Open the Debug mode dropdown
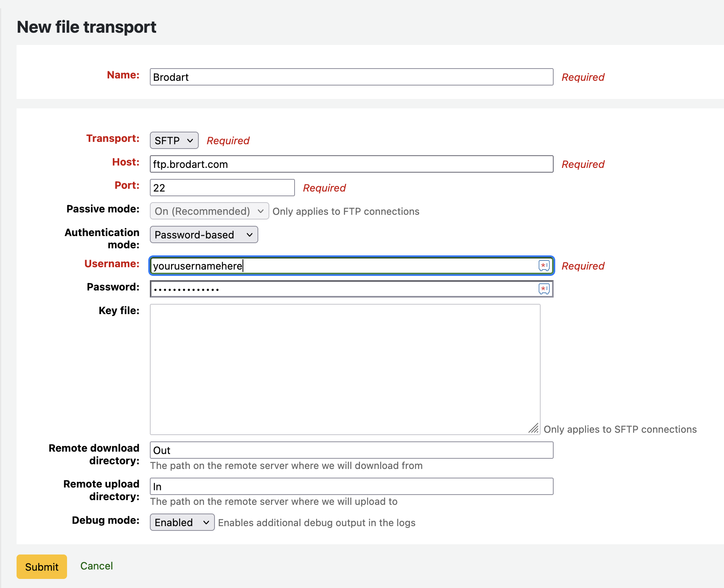 pyautogui.click(x=182, y=522)
